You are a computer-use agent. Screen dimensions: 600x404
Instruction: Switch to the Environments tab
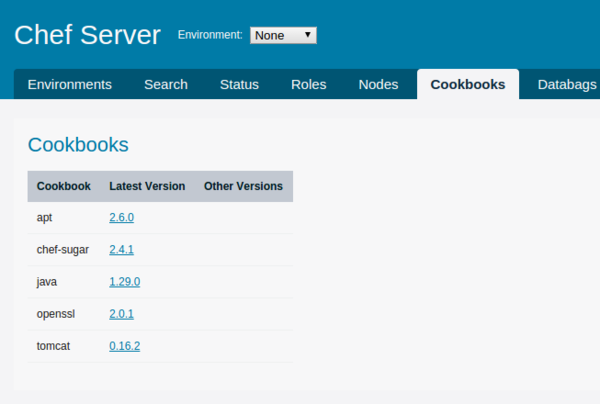coord(69,84)
